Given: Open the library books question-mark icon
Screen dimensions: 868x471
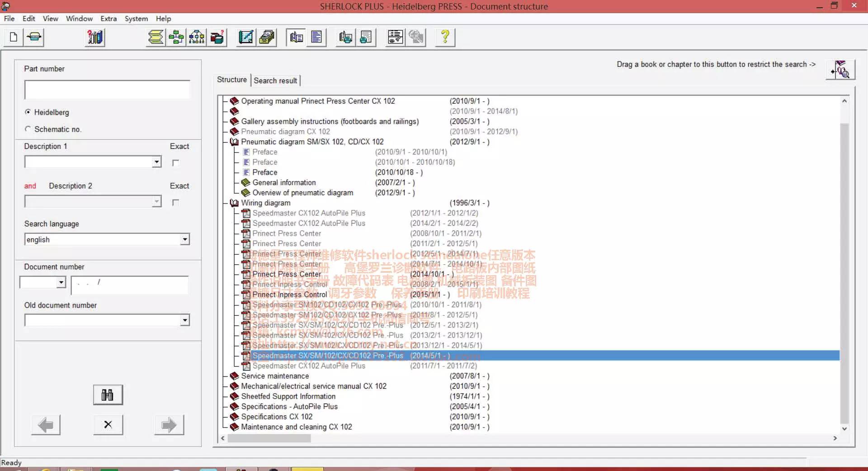Looking at the screenshot, I should coord(95,37).
